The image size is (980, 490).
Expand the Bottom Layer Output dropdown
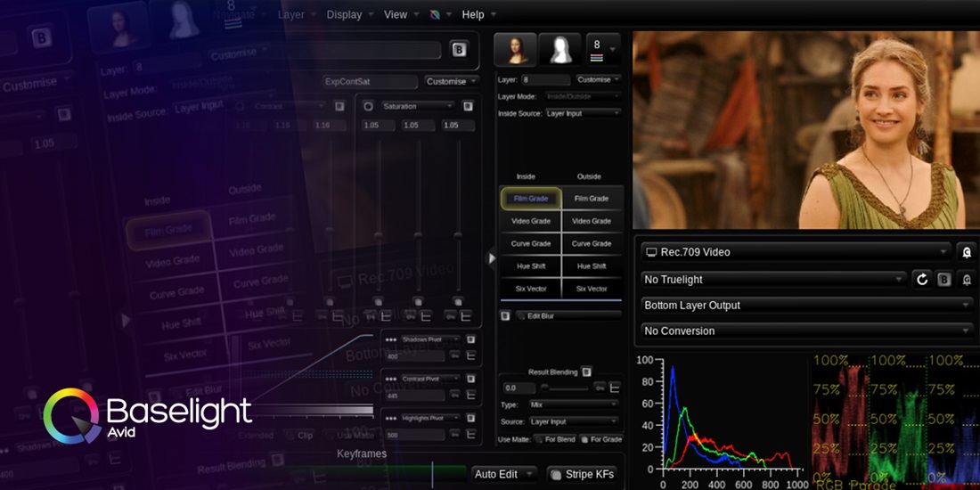tap(806, 305)
